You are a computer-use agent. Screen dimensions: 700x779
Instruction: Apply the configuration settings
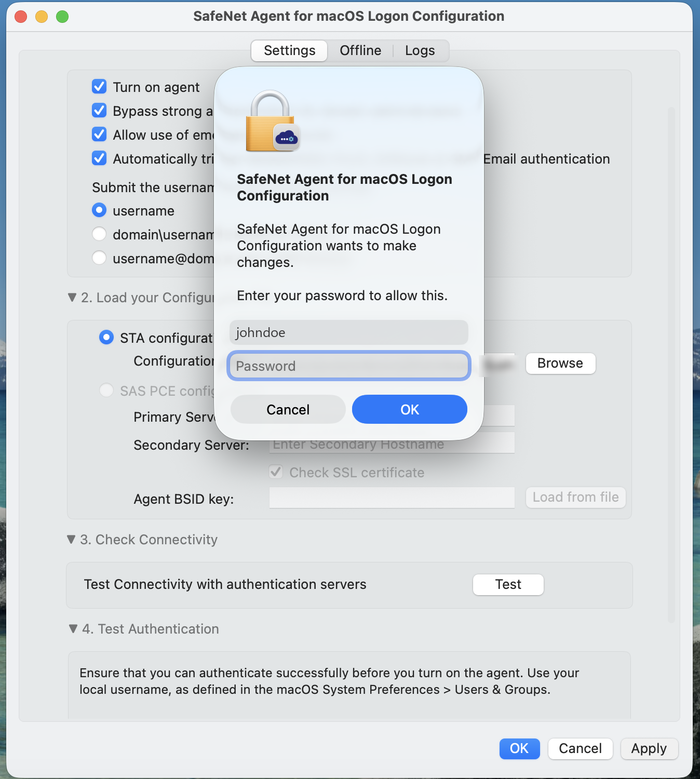pyautogui.click(x=649, y=749)
